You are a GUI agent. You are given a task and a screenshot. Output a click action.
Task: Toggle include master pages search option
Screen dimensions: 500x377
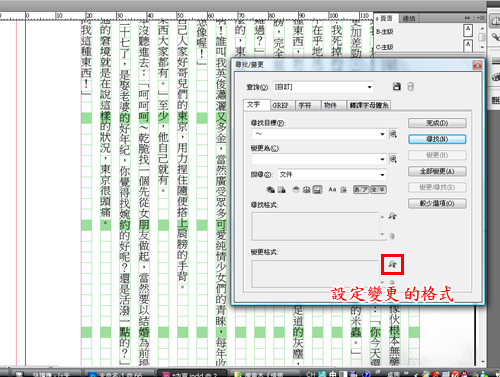coord(307,190)
